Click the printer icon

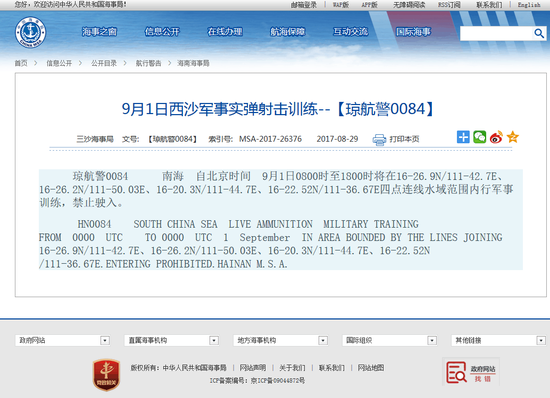[379, 140]
